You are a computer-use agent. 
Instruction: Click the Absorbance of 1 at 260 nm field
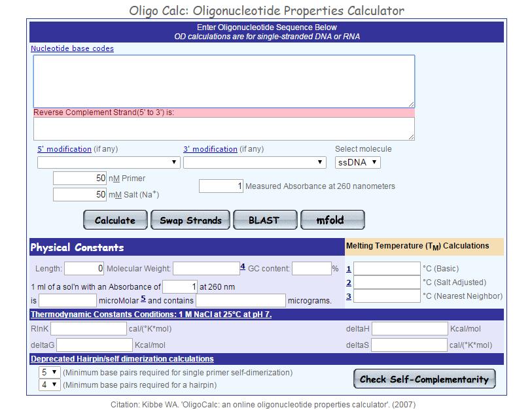(180, 287)
